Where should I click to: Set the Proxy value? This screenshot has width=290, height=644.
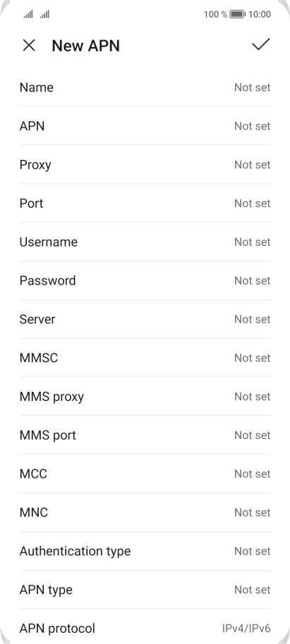point(145,165)
